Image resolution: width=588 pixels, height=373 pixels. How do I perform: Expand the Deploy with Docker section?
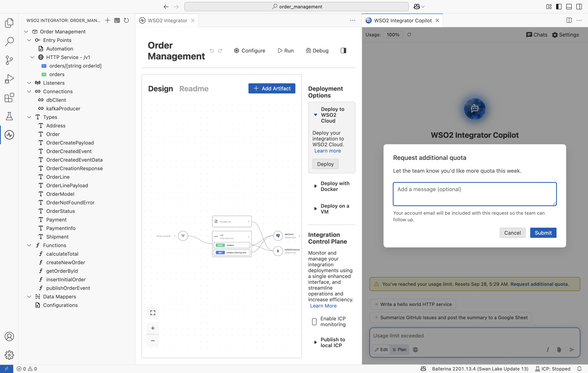coord(316,186)
